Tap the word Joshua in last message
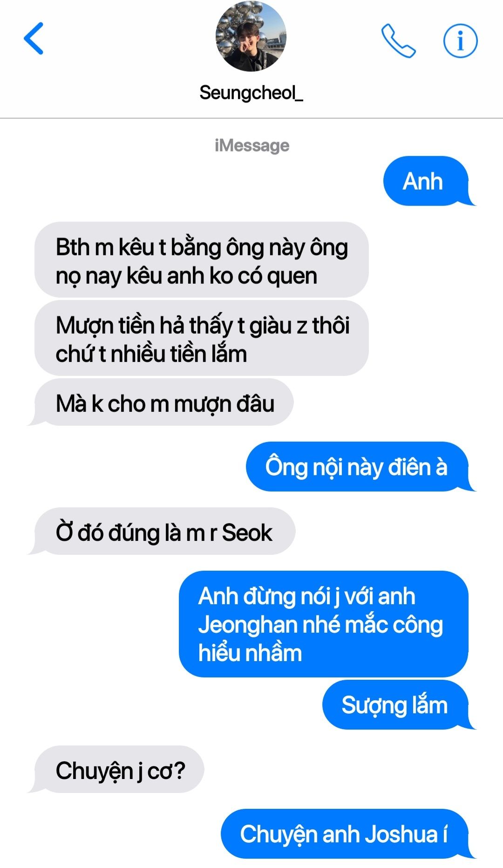The image size is (503, 868). click(401, 834)
